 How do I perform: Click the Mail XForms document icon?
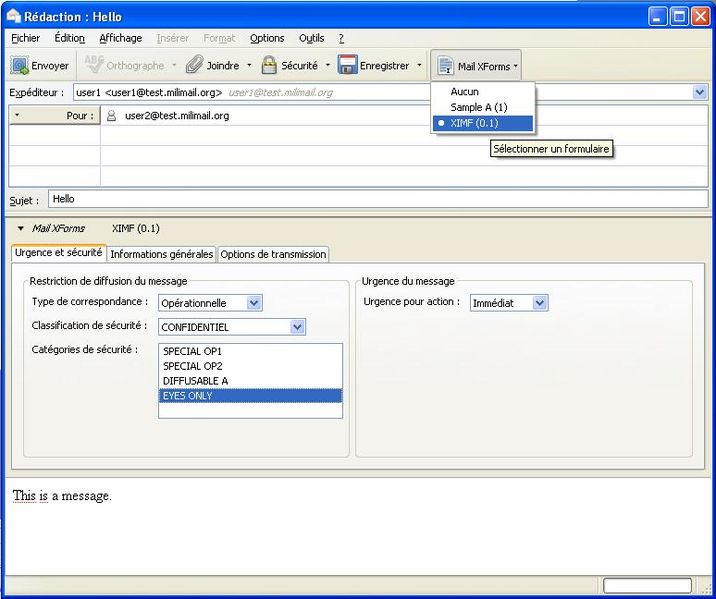point(445,65)
